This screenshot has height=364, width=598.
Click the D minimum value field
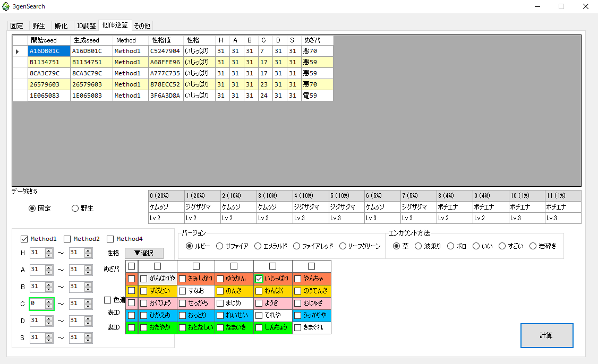(37, 321)
